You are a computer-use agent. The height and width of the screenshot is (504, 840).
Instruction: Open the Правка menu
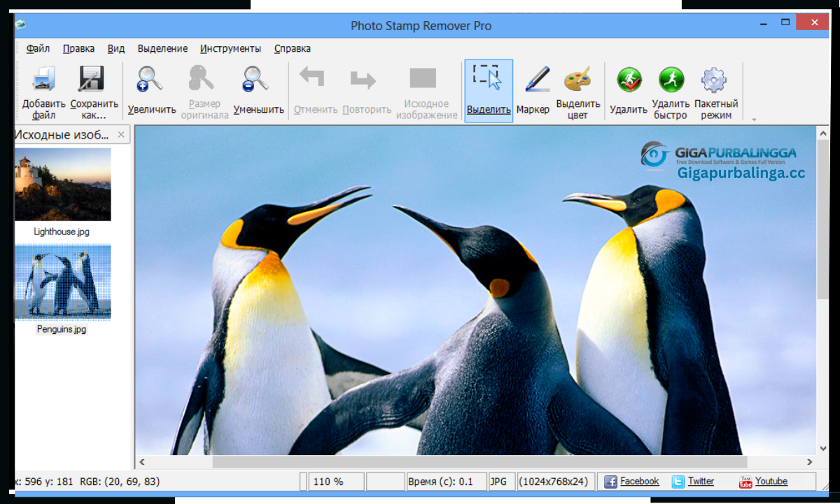pyautogui.click(x=79, y=49)
